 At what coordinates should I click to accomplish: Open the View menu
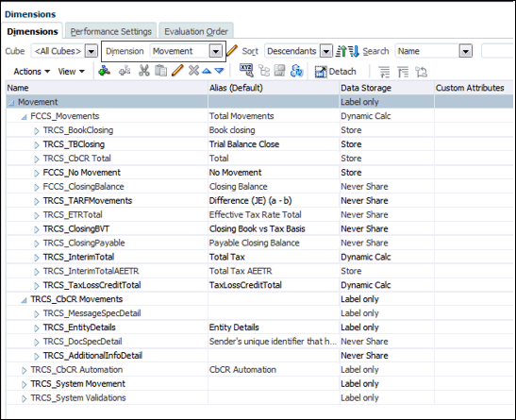coord(72,72)
